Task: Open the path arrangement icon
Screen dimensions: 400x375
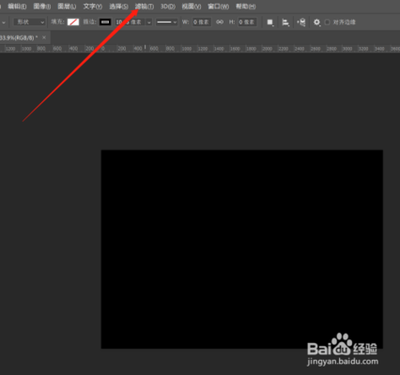Action: coord(301,22)
